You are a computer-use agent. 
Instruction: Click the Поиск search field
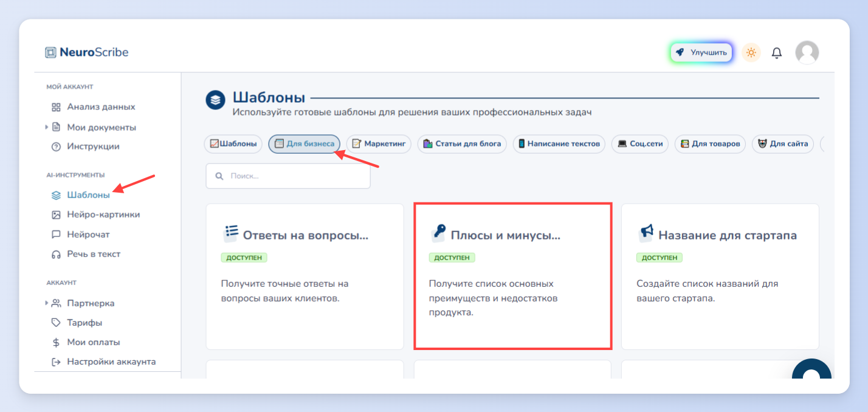(288, 176)
